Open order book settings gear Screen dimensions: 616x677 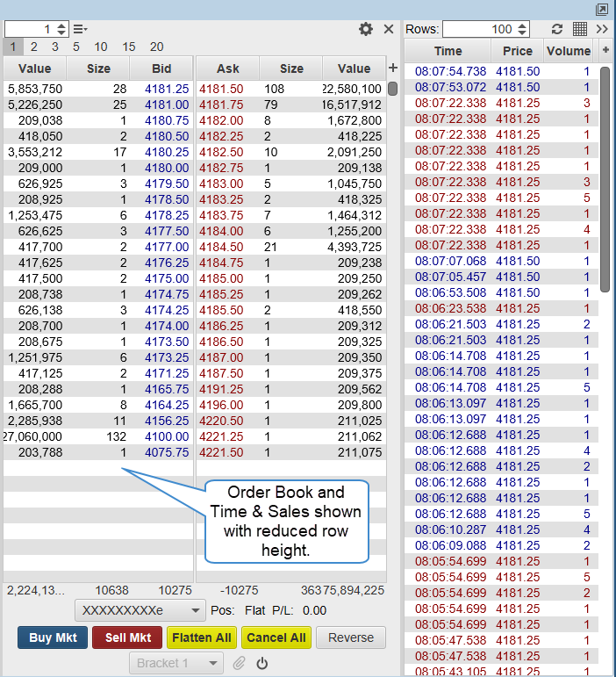point(366,29)
